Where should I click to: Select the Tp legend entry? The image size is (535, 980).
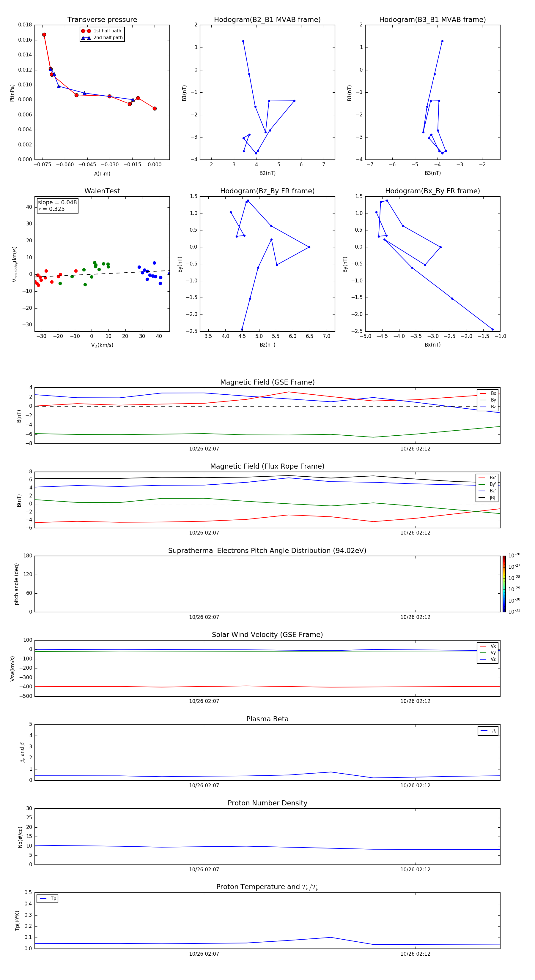click(48, 899)
